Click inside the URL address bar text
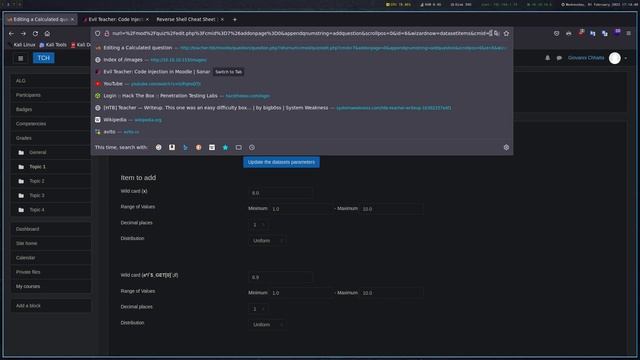 [x=301, y=33]
